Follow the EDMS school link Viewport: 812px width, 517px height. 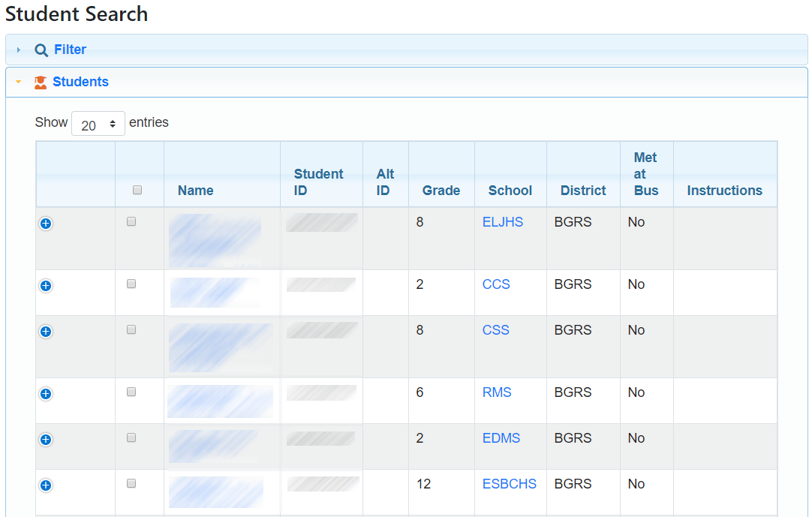pyautogui.click(x=501, y=438)
